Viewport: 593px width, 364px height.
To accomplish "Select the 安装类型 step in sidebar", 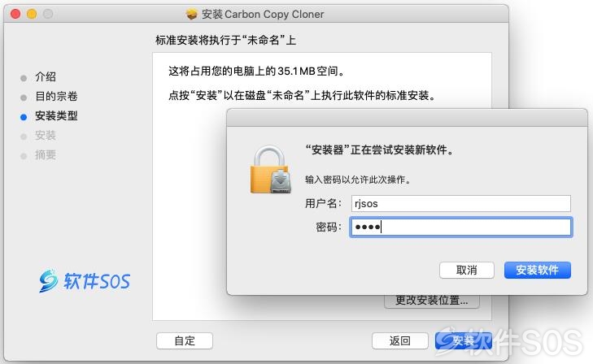I will [x=56, y=116].
